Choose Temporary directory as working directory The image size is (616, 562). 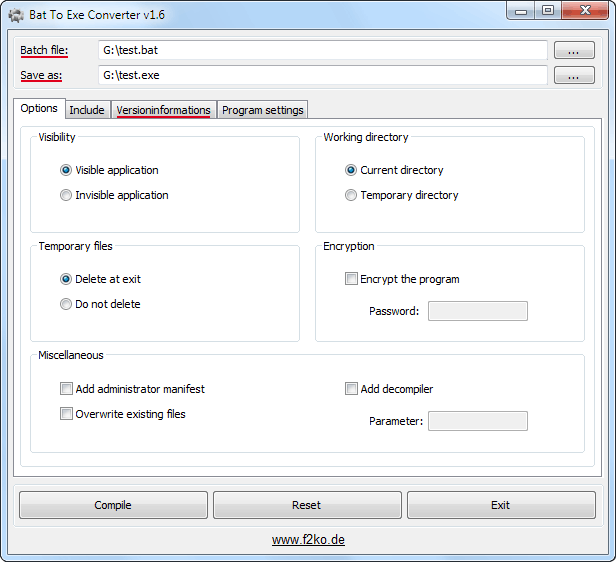pos(351,196)
